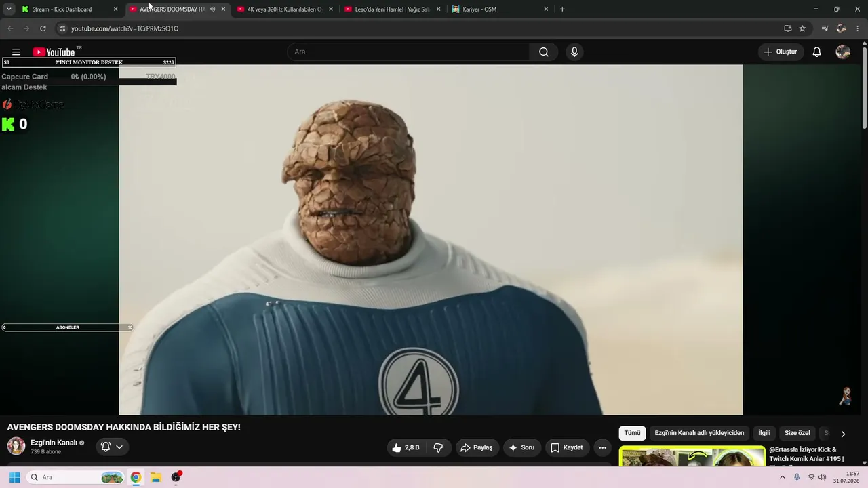
Task: Open the Windows Start menu
Action: tap(14, 477)
